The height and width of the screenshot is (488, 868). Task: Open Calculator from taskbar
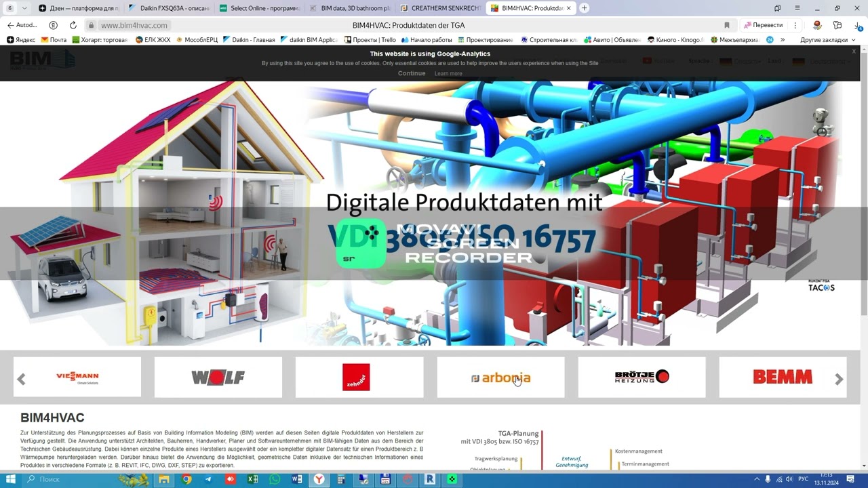coord(341,479)
